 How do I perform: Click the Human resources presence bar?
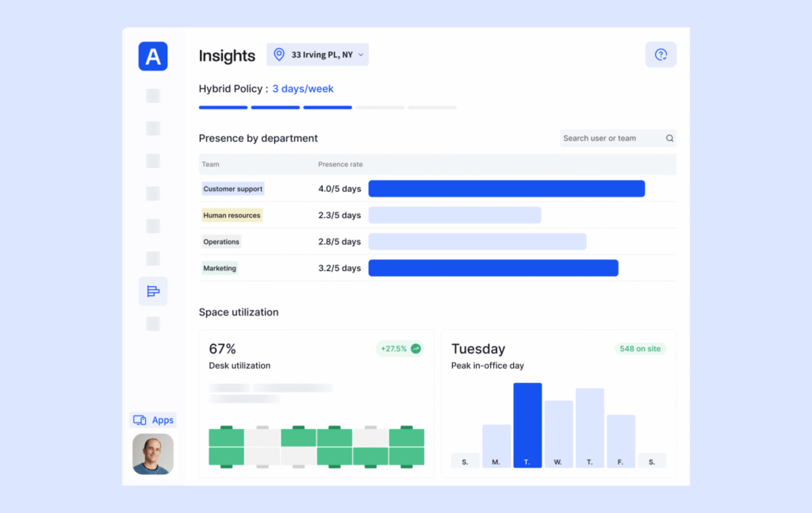click(x=454, y=216)
